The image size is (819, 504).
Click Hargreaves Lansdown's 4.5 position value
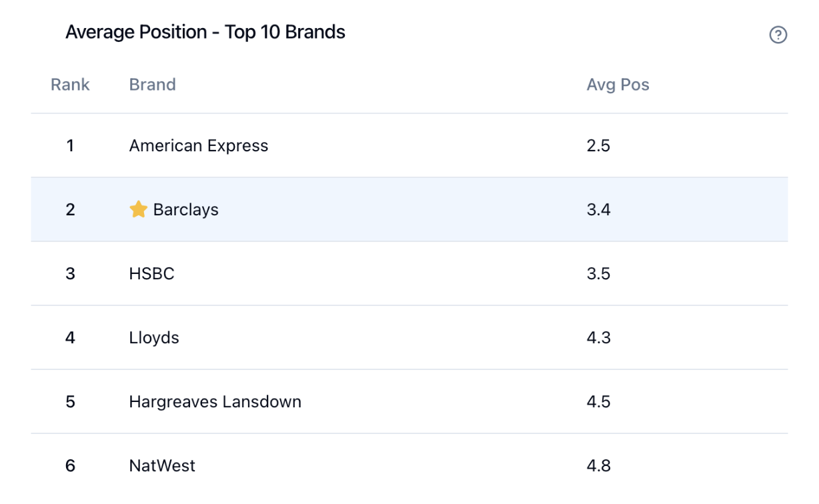tap(598, 402)
